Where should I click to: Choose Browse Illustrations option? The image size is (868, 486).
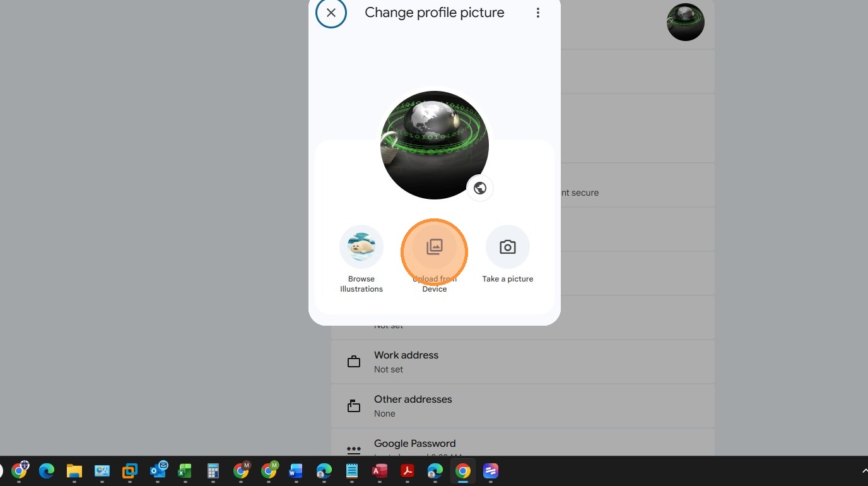361,259
